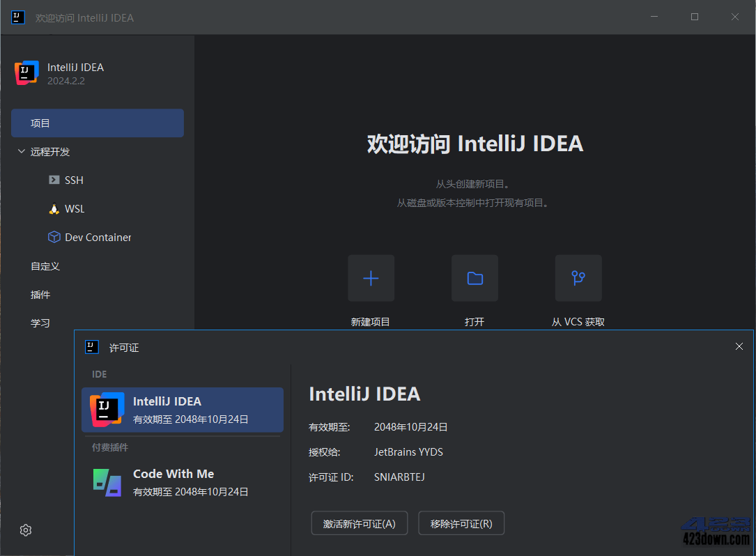Click the 激活新许可证 button
This screenshot has width=756, height=556.
pos(359,523)
